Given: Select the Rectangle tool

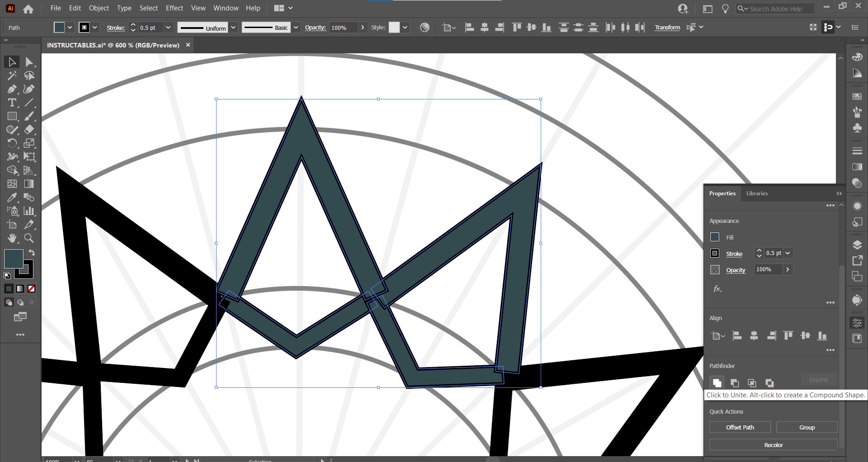Looking at the screenshot, I should coord(12,116).
